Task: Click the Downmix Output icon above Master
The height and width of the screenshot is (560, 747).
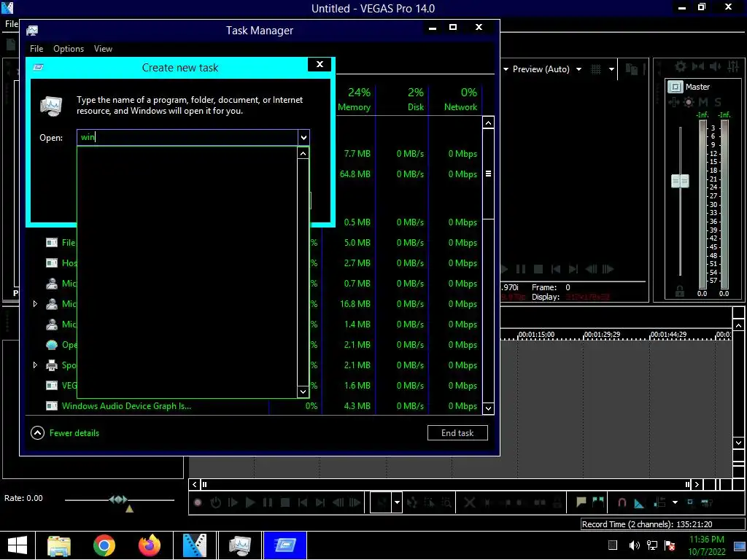Action: coord(698,66)
